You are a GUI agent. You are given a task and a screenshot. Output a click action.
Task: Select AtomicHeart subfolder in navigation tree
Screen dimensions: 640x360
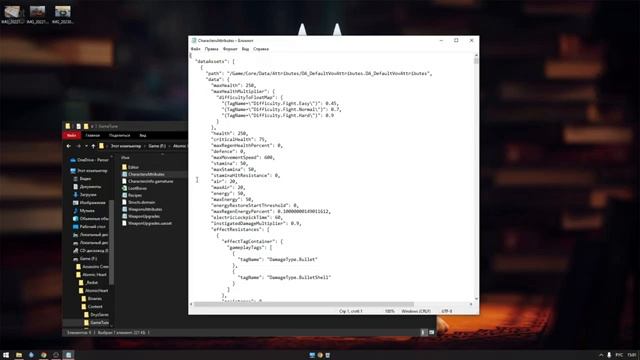[x=94, y=291]
